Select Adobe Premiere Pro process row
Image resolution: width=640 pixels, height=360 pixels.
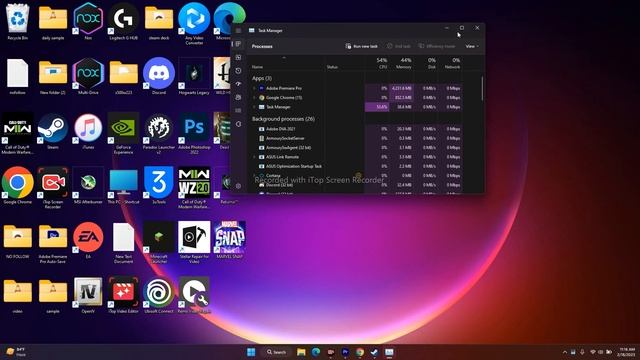coord(356,88)
